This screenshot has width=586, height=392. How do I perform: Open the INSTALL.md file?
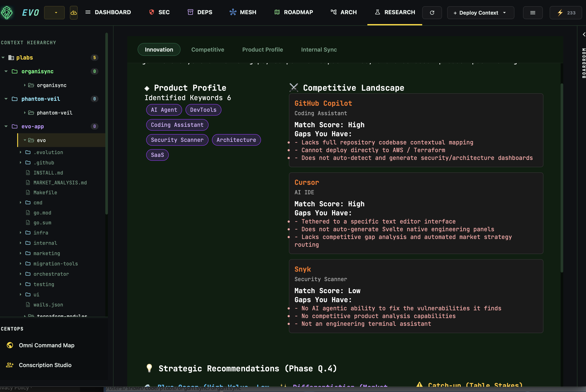coord(48,173)
